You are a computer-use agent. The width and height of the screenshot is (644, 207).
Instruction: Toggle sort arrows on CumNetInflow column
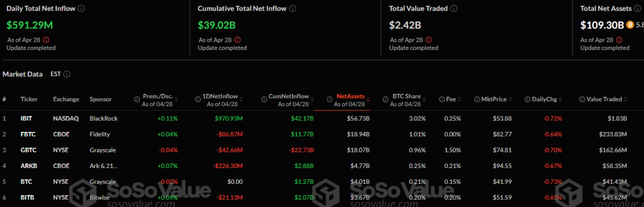click(313, 99)
